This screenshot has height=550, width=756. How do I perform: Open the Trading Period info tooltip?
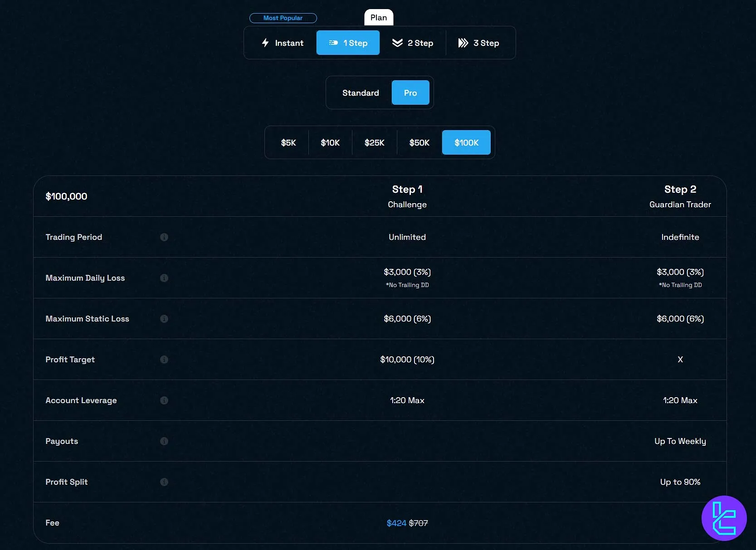tap(164, 237)
